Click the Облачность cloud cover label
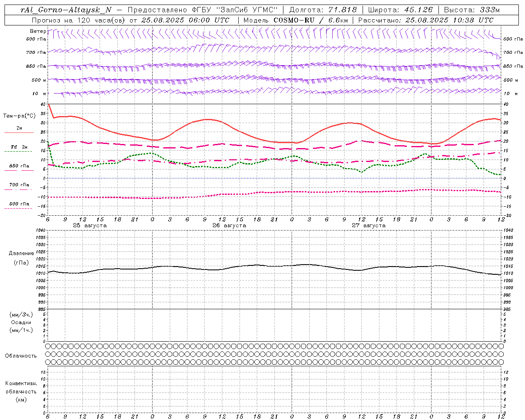The width and height of the screenshot is (525, 420). tap(21, 356)
